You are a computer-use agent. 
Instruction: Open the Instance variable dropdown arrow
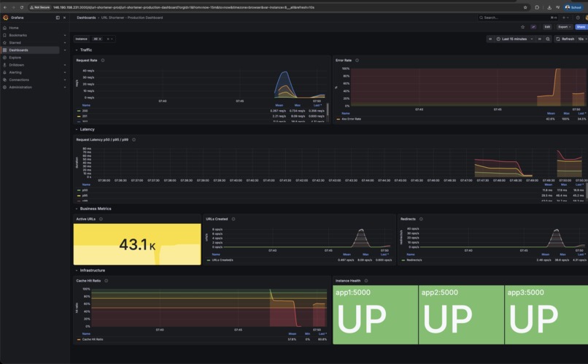click(112, 39)
